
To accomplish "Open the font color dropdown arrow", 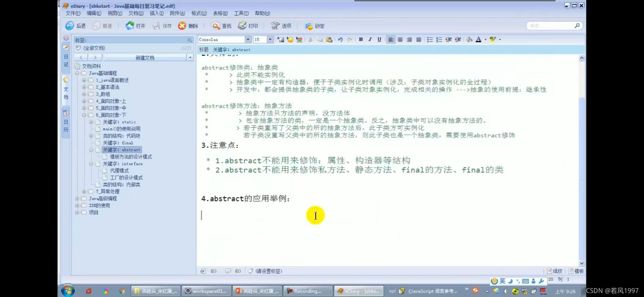I will click(x=485, y=40).
